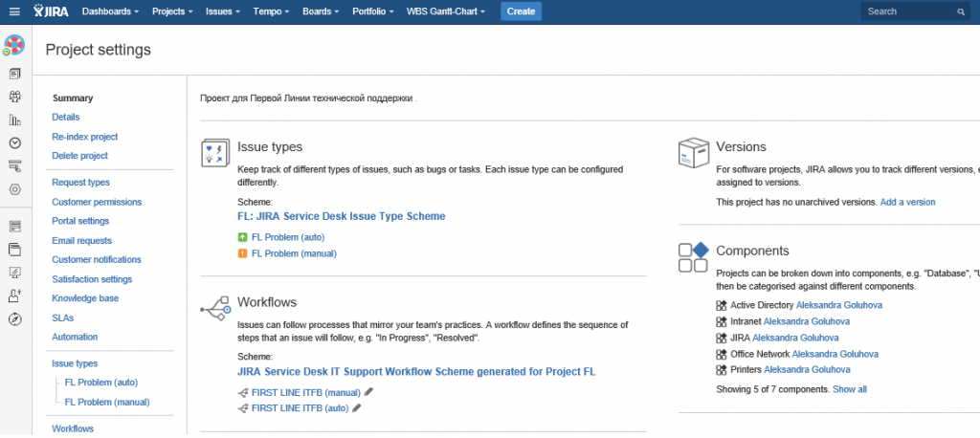The width and height of the screenshot is (980, 438).
Task: Open FL: JIRA Service Desk Issue Type Scheme
Action: [342, 216]
